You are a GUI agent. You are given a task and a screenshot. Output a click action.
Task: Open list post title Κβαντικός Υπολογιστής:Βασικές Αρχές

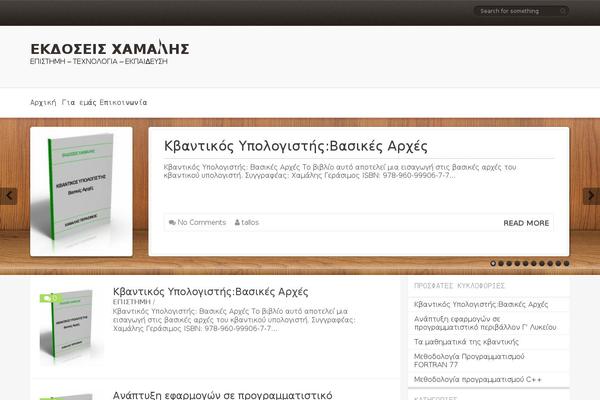(210, 292)
